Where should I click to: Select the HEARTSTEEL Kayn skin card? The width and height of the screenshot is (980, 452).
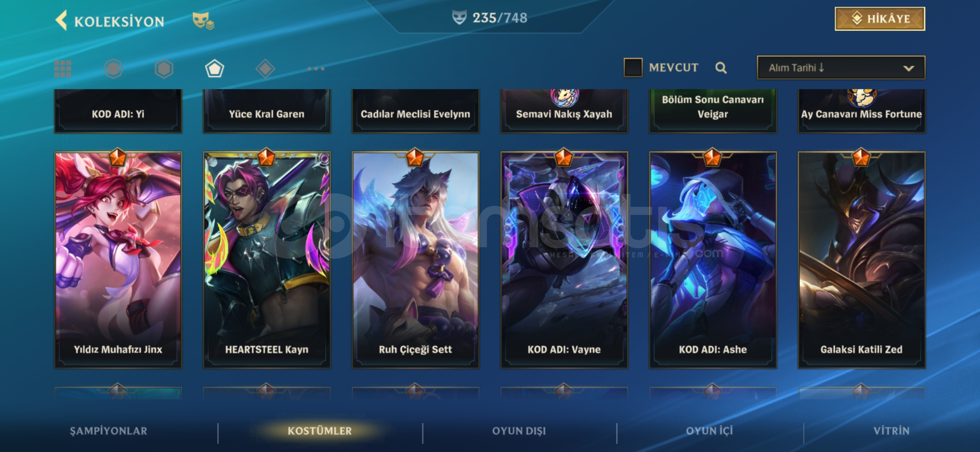click(267, 260)
